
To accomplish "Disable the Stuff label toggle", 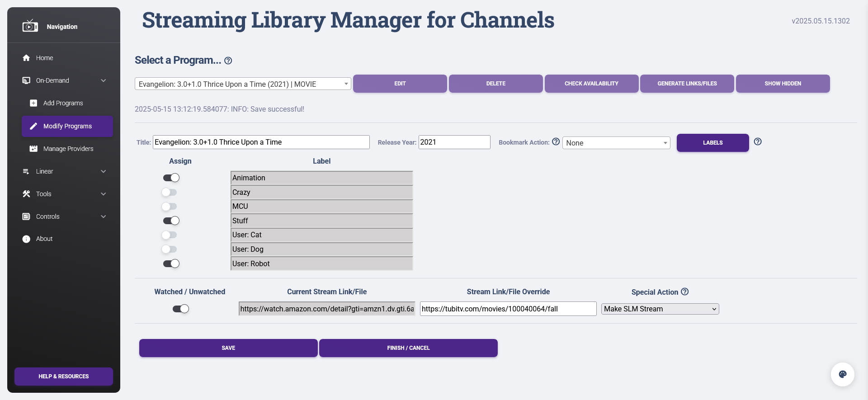I will click(171, 221).
